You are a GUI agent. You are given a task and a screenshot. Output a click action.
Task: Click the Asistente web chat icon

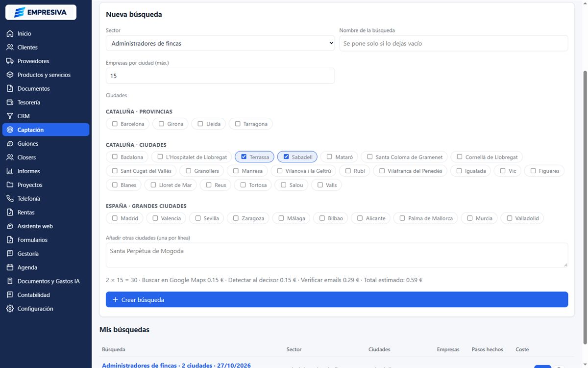(x=10, y=226)
